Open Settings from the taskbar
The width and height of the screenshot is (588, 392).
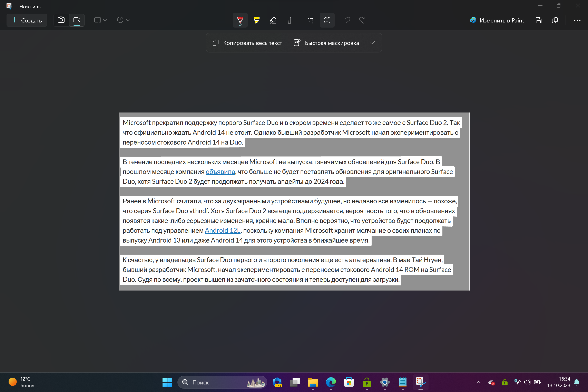(x=385, y=382)
